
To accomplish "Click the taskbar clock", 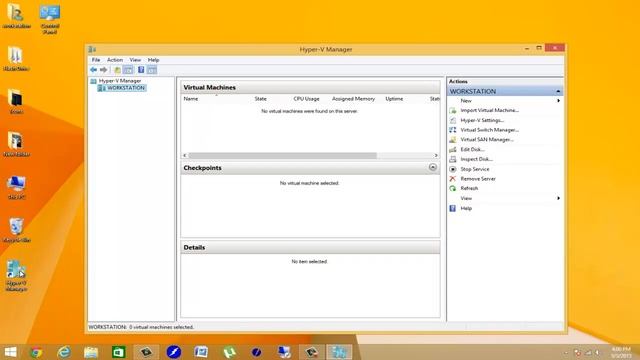I will point(621,352).
